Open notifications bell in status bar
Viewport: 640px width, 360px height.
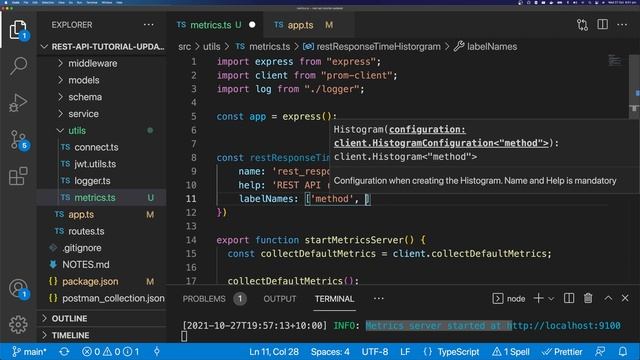623,352
